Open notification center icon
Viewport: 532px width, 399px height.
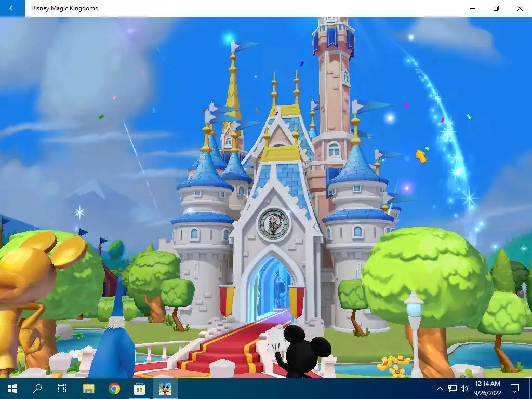click(515, 389)
